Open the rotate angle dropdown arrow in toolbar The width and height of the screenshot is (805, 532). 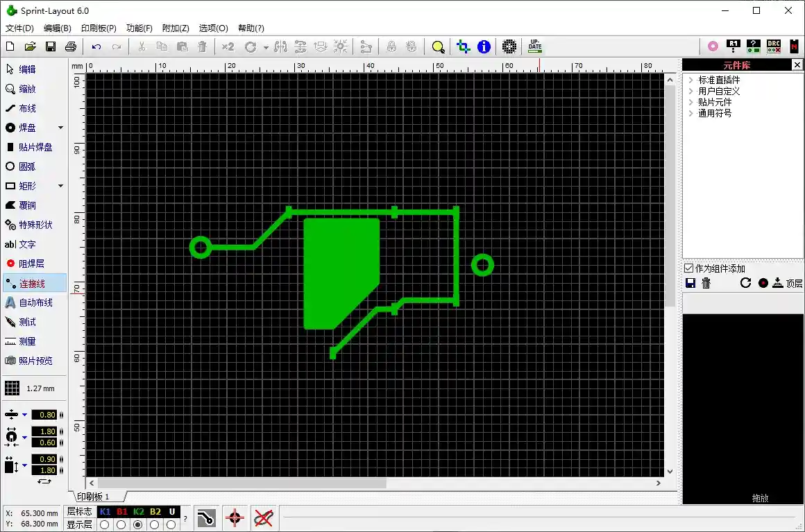265,47
